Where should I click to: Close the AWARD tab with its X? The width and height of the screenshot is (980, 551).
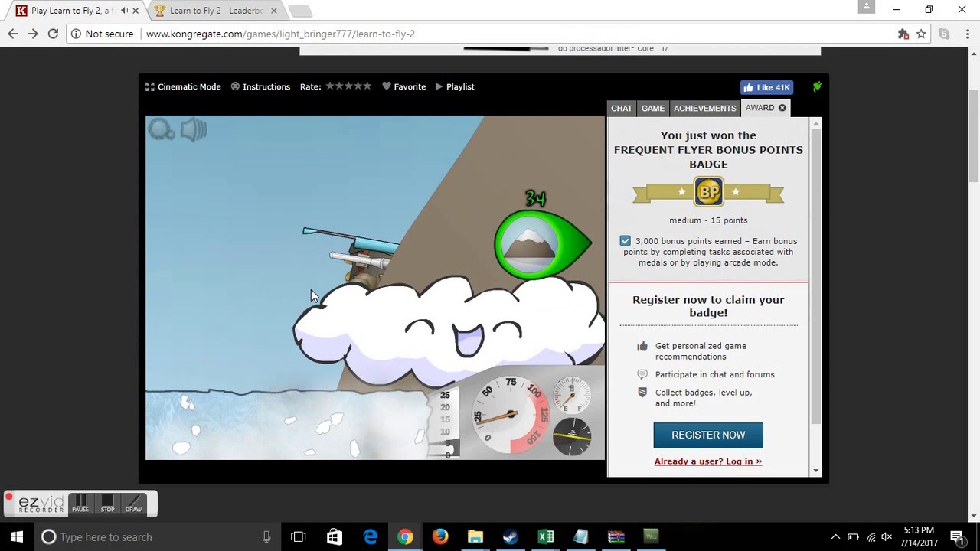coord(782,108)
